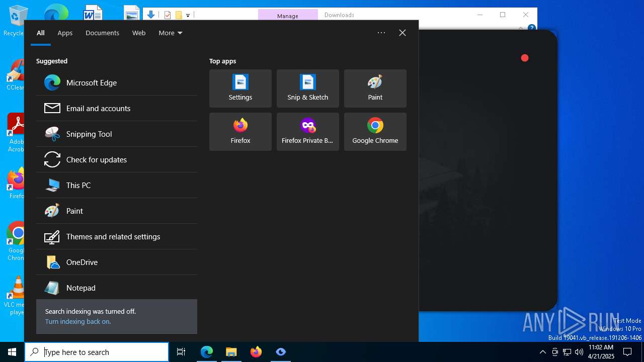Launch Paint from the Suggested list
The height and width of the screenshot is (362, 644).
[x=117, y=211]
